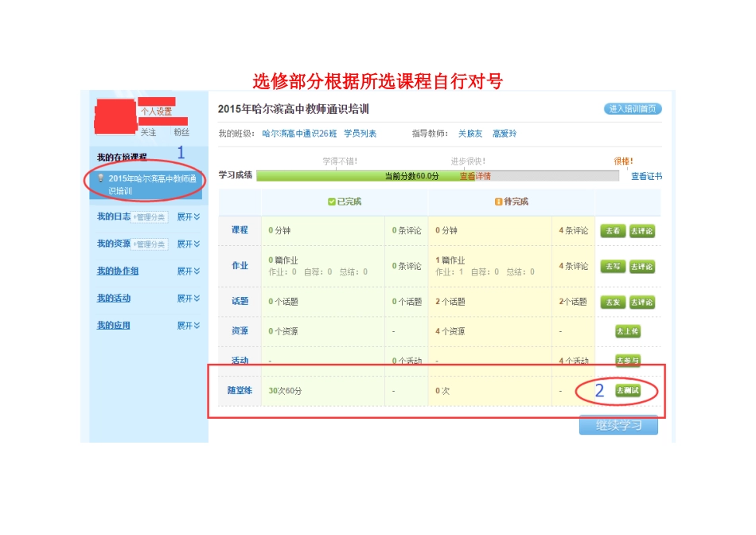
Task: Click 查看详情 on score bar
Action: click(475, 176)
